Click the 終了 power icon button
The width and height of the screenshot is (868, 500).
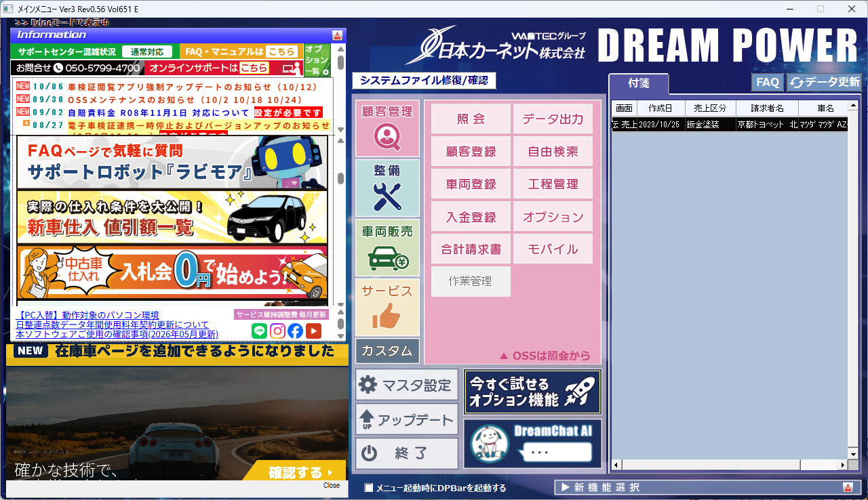407,453
